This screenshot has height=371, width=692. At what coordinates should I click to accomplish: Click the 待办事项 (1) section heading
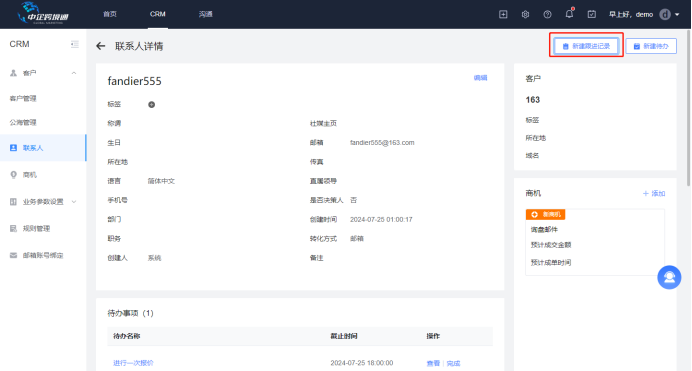[131, 313]
